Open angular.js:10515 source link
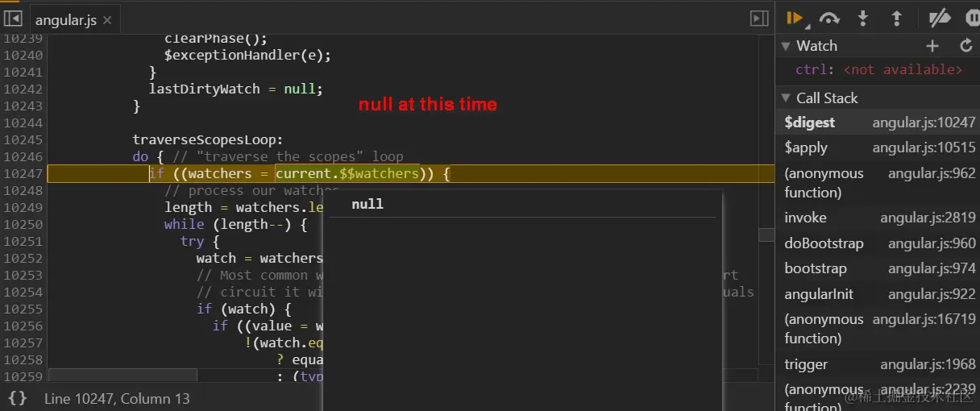The image size is (980, 411). 924,148
